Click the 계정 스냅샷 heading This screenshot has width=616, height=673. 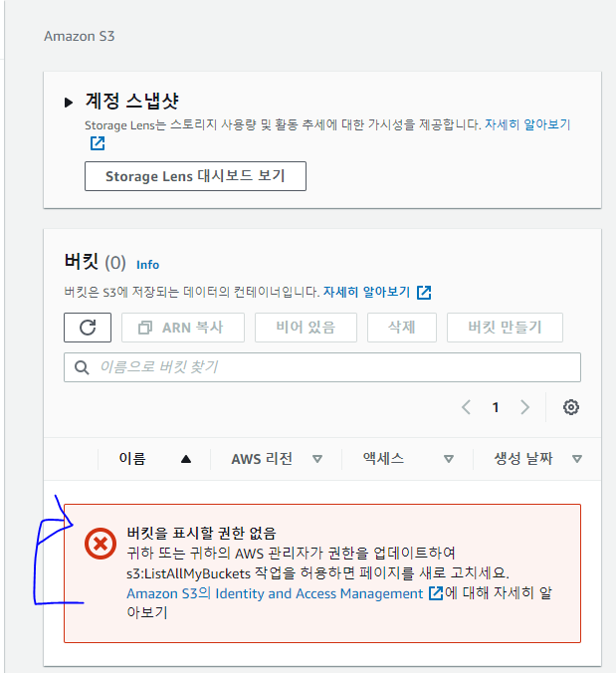[131, 101]
